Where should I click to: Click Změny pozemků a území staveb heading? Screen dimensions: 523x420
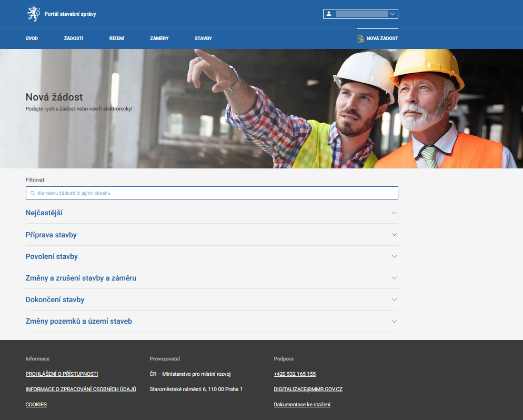[x=79, y=321]
